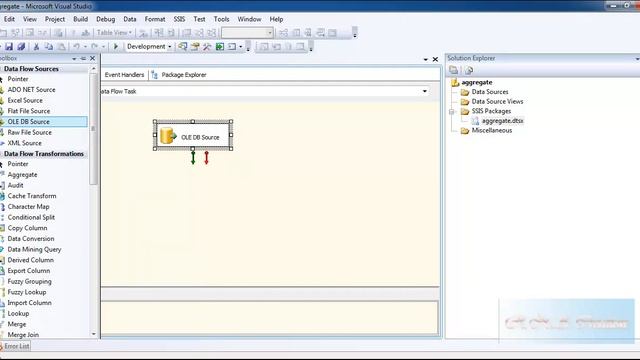
Task: Open the SSIS menu
Action: pyautogui.click(x=179, y=19)
